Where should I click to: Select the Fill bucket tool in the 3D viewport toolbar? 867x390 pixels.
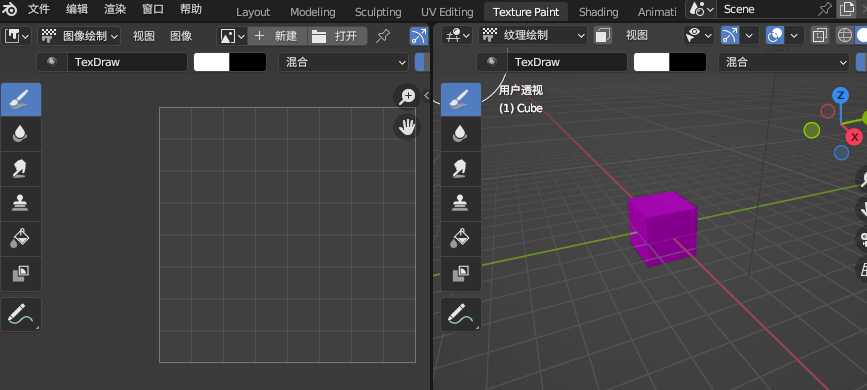pos(461,238)
